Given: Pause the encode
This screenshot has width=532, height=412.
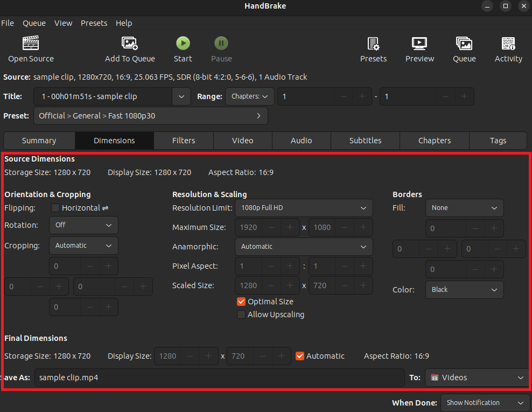Looking at the screenshot, I should [x=221, y=48].
